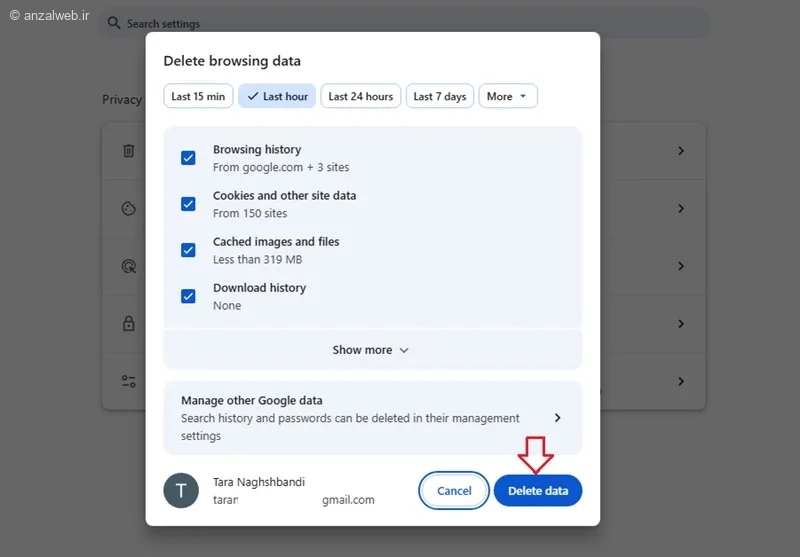
Task: Click the magnifier icon in search settings
Action: (x=114, y=23)
